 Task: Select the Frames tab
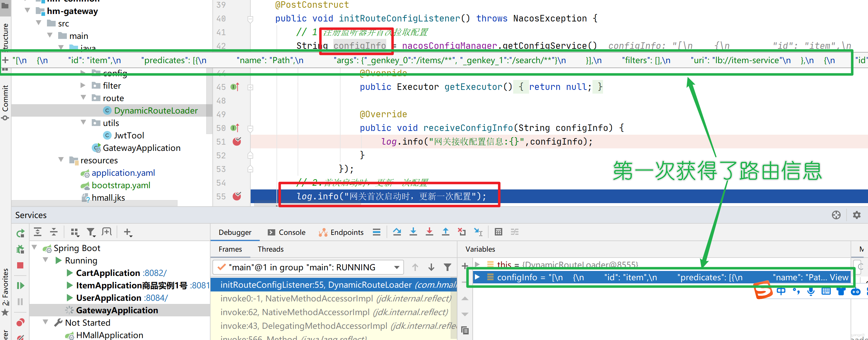[230, 249]
